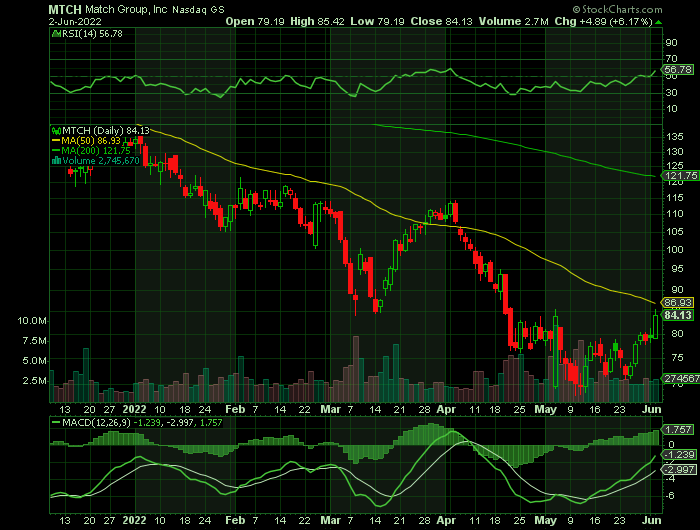This screenshot has width=700, height=530.
Task: Click Apr on the MACD panel date axis
Action: (446, 521)
